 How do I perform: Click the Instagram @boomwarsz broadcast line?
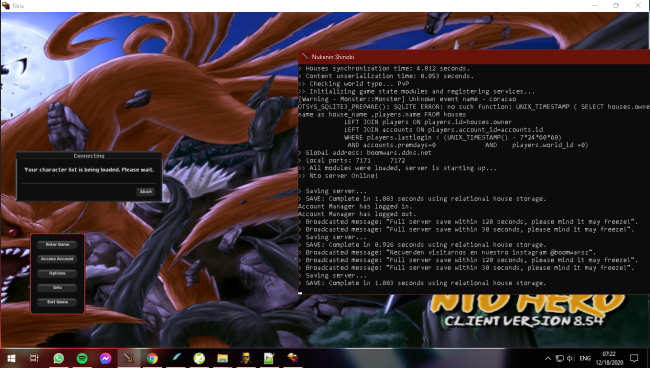coord(447,252)
